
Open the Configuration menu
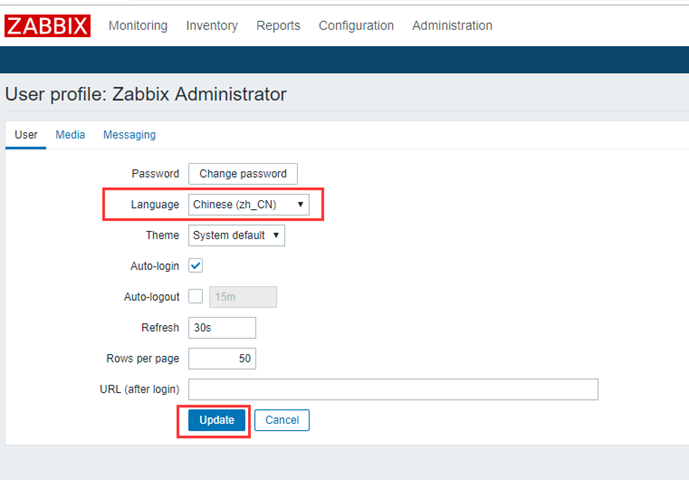click(356, 26)
